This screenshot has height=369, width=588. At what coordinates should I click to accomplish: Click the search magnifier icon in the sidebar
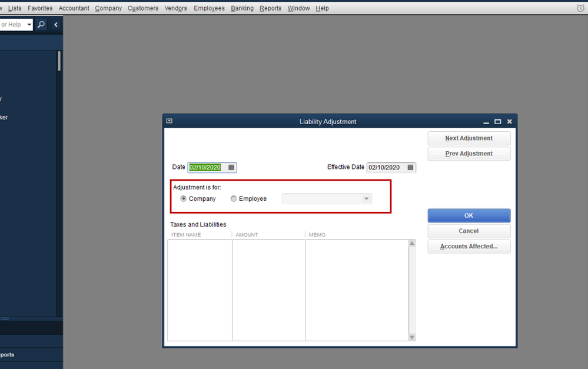point(41,25)
